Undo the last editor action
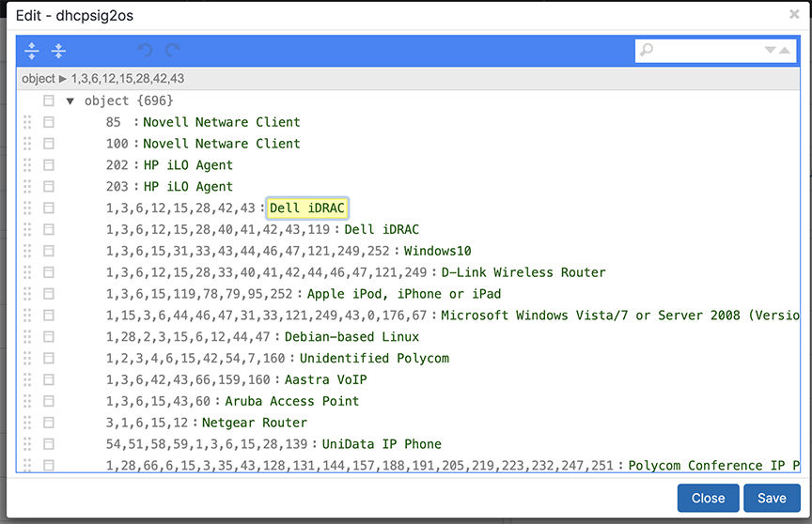The height and width of the screenshot is (524, 812). (x=145, y=50)
